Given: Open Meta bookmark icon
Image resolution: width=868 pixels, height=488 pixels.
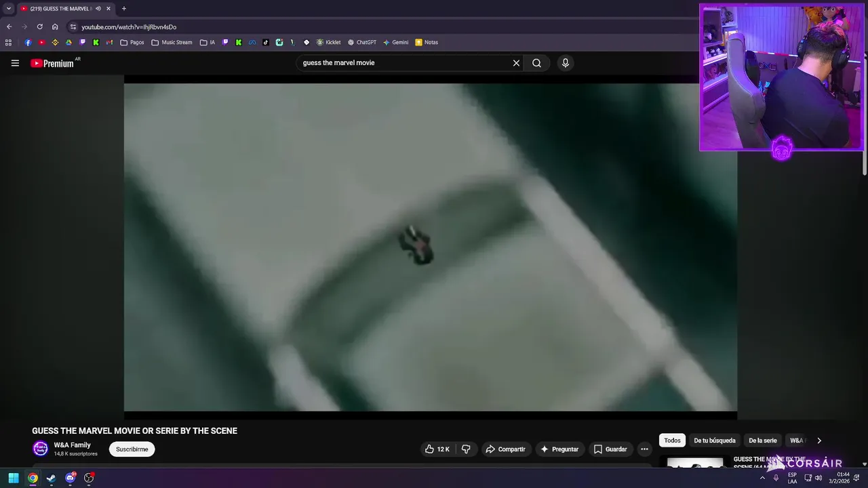Looking at the screenshot, I should click(252, 42).
